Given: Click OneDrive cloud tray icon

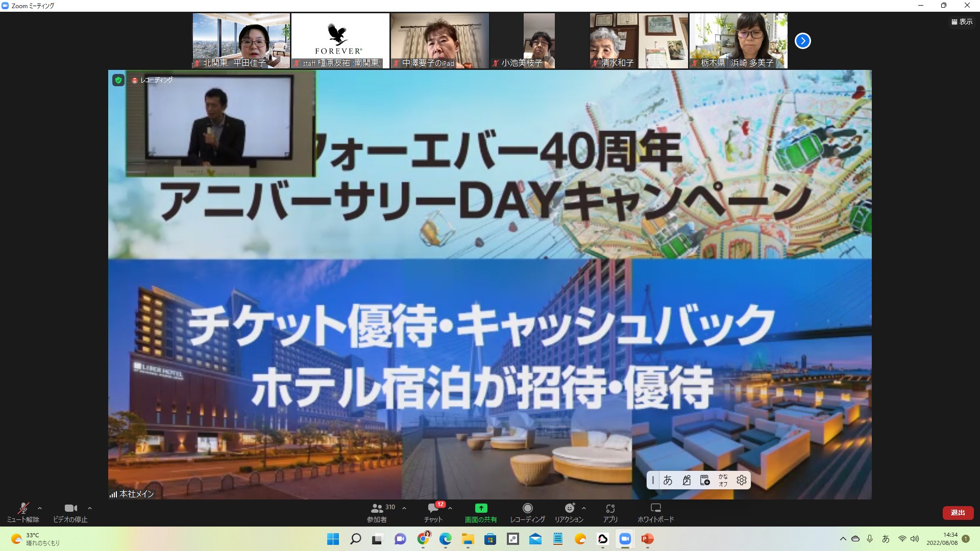Looking at the screenshot, I should click(856, 539).
